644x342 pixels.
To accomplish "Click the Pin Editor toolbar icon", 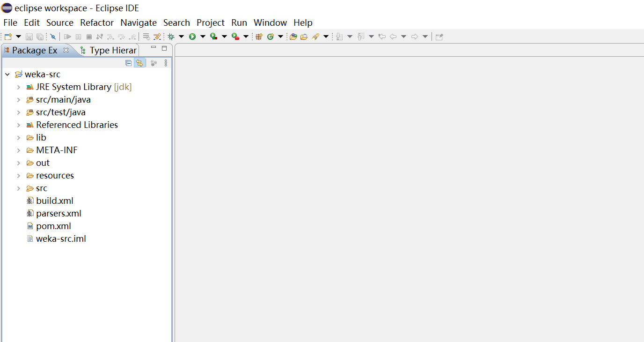I will 439,37.
